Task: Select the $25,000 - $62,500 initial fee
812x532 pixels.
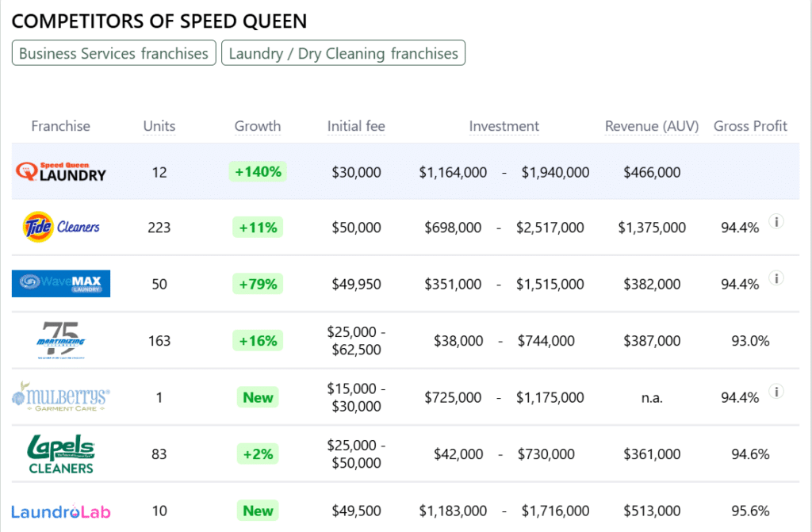Action: click(356, 340)
